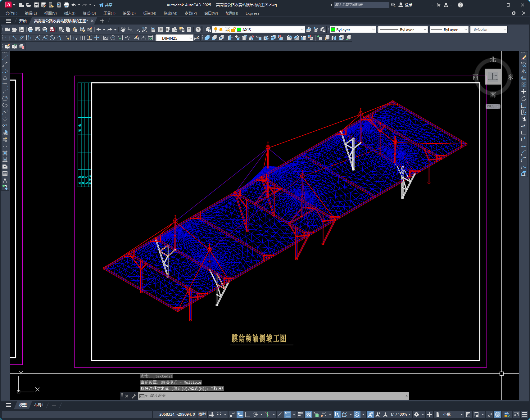Click the green AXIS layer color swatch
The width and height of the screenshot is (530, 420).
(x=239, y=29)
